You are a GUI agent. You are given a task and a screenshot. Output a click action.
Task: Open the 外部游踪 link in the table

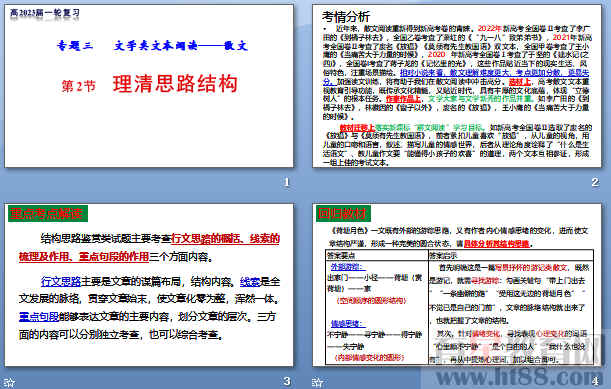348,267
